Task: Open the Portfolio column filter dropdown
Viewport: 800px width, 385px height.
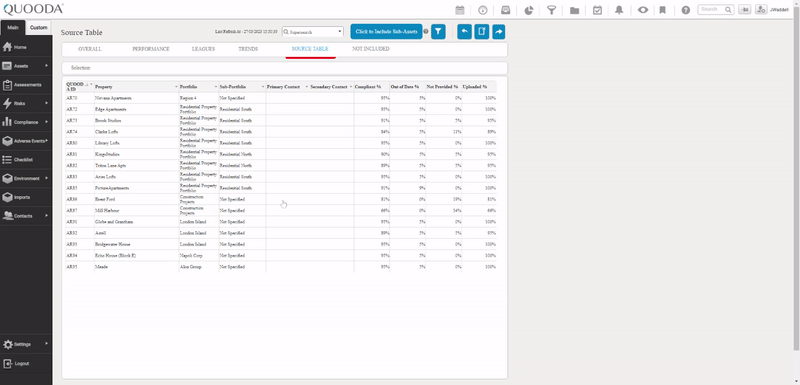Action: [x=216, y=87]
